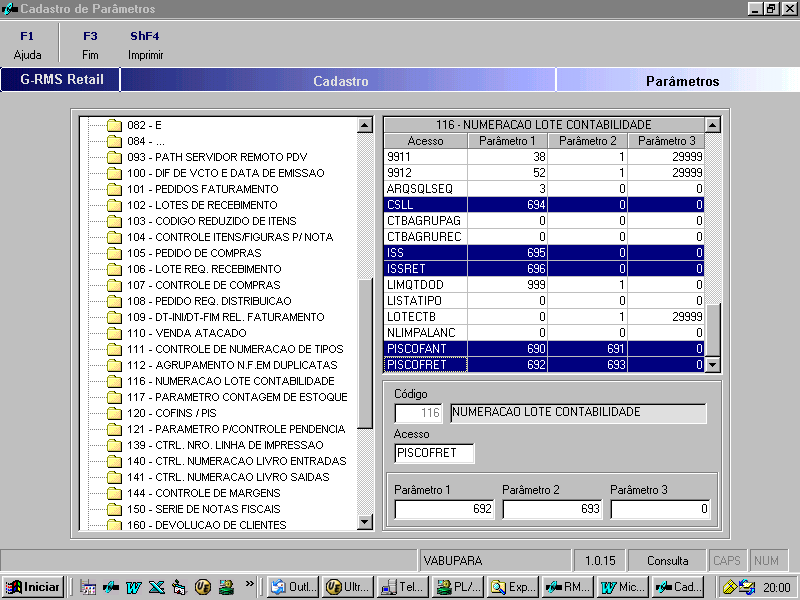This screenshot has height=600, width=800.
Task: Select tree item 117 - PARAMETRO CONTAGEM DE ESTOQUE
Action: pos(237,397)
